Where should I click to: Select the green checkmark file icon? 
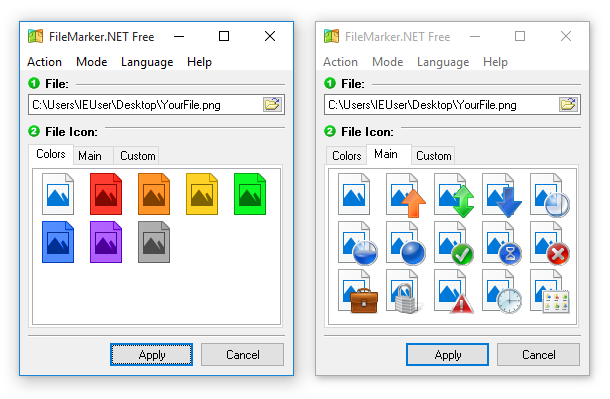454,243
